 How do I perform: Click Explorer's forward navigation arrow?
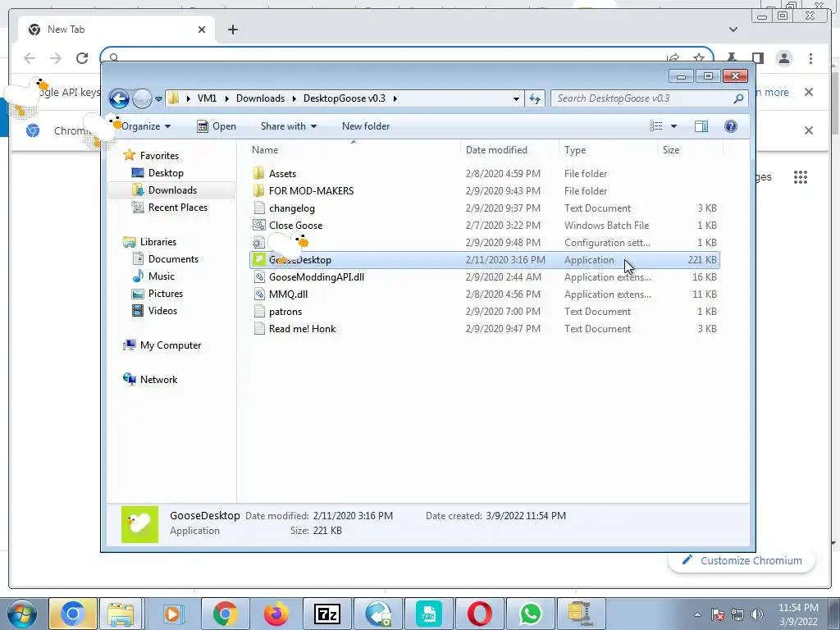[x=142, y=98]
